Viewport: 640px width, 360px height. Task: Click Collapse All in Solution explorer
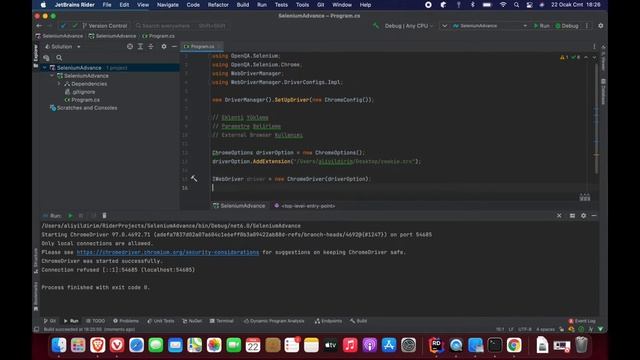click(x=151, y=47)
